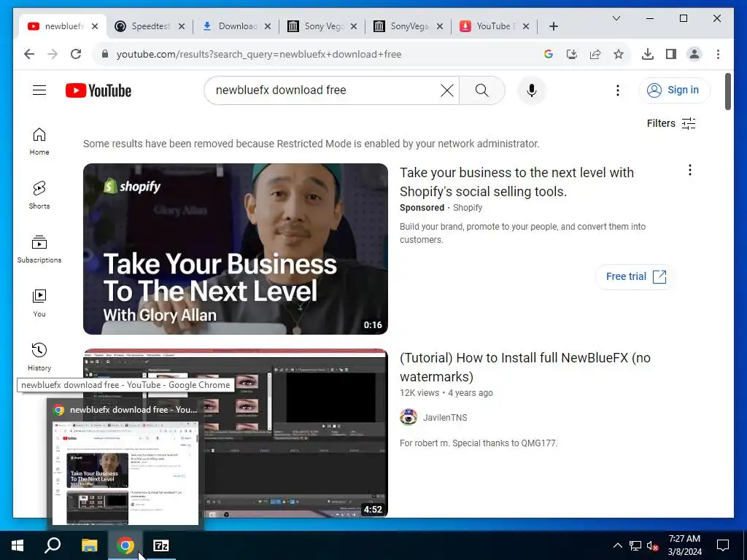The width and height of the screenshot is (747, 560).
Task: Open the Chrome three-dot menu
Action: pos(718,54)
